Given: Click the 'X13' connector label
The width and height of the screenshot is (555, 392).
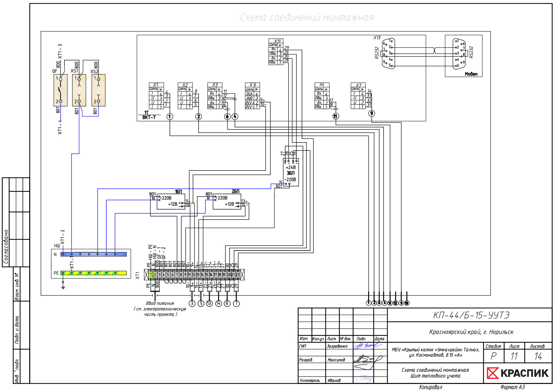Looking at the screenshot, I should tap(377, 38).
